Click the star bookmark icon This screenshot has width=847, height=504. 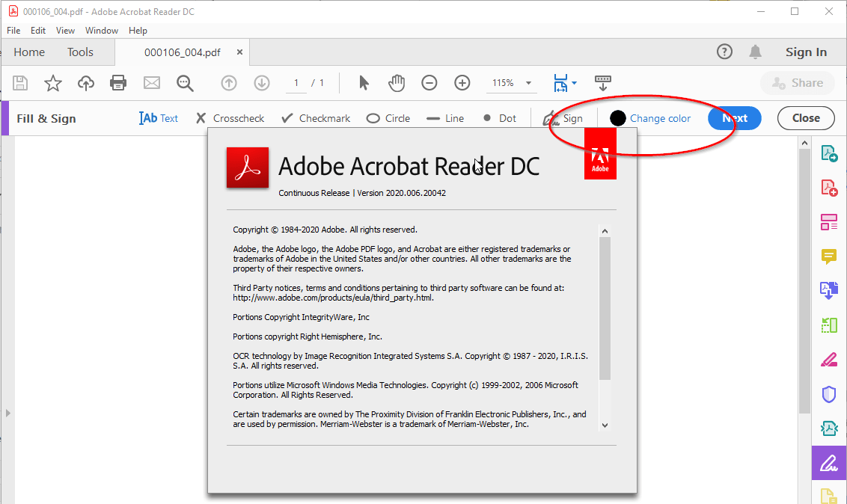53,82
